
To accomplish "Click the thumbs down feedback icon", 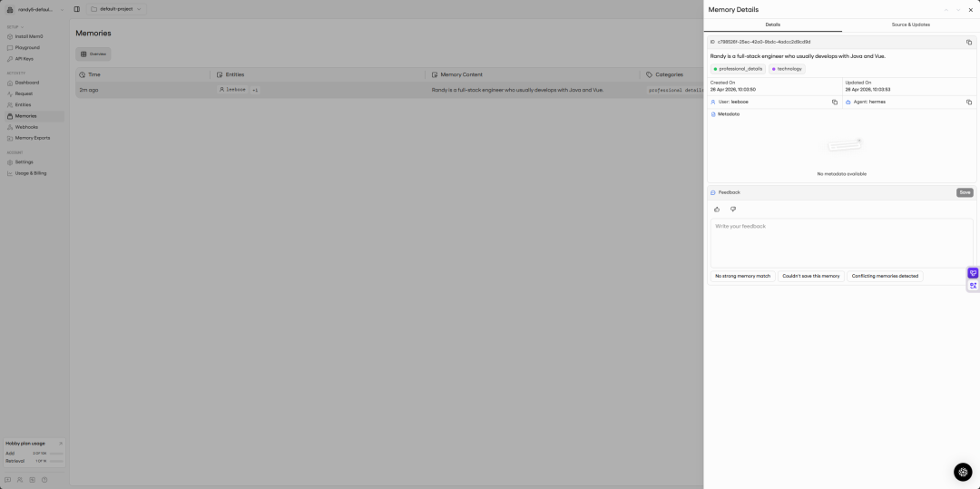I will [x=733, y=209].
